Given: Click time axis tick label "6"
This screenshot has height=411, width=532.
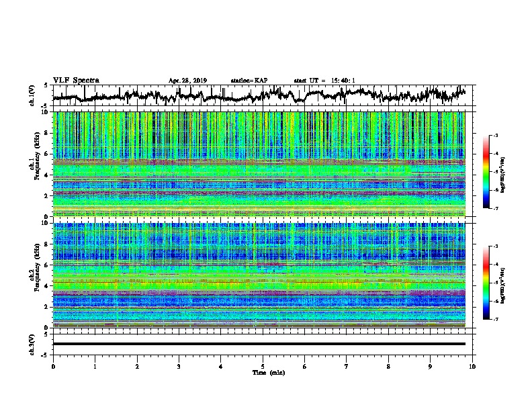Looking at the screenshot, I should tap(305, 367).
